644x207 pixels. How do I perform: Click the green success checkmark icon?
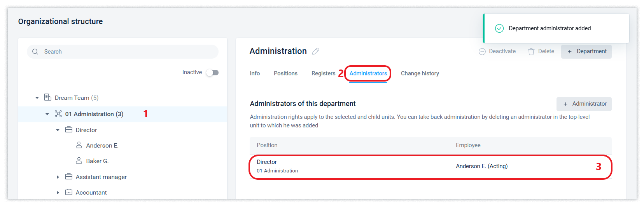point(499,28)
